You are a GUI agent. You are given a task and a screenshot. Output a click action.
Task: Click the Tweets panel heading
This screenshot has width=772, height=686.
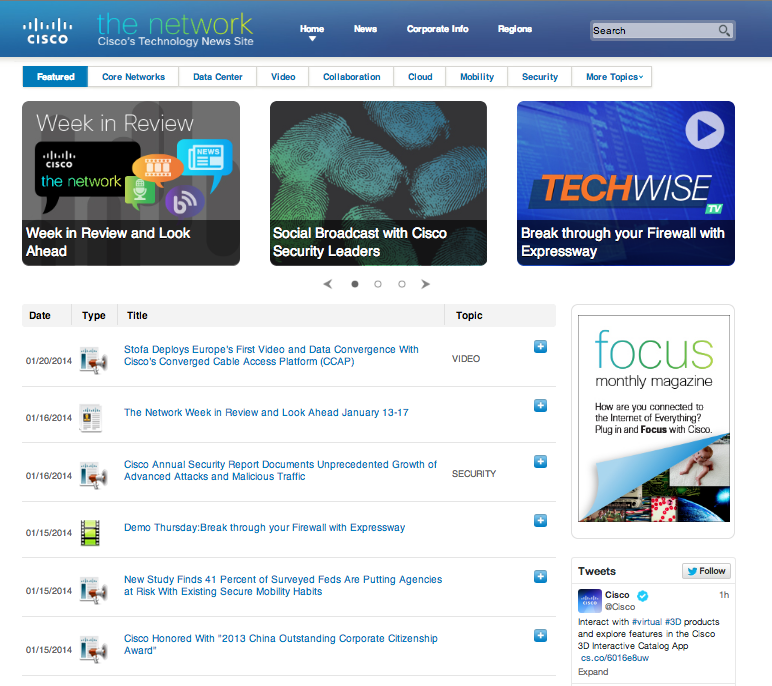(597, 571)
